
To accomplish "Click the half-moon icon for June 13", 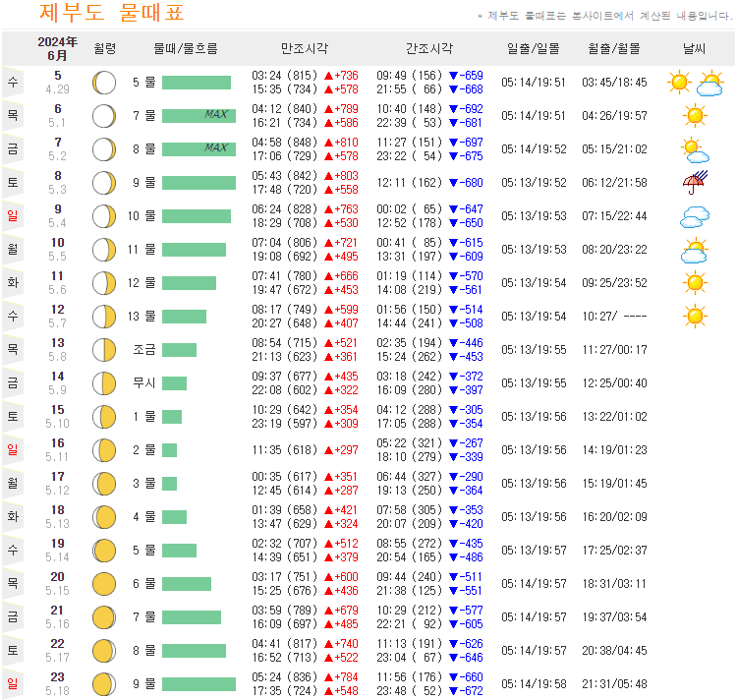I will click(x=104, y=350).
